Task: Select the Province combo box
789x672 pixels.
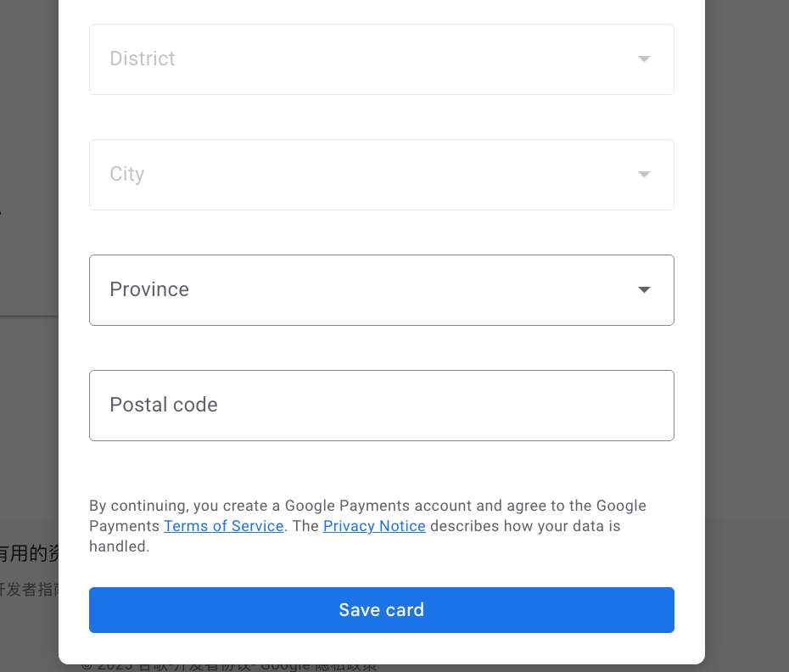Action: pyautogui.click(x=382, y=290)
